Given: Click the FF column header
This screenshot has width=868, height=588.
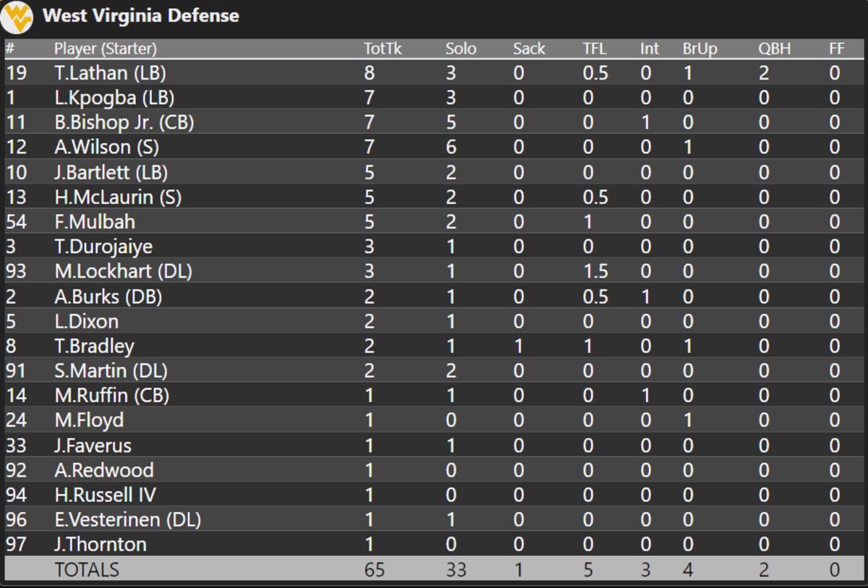Looking at the screenshot, I should click(x=836, y=49).
